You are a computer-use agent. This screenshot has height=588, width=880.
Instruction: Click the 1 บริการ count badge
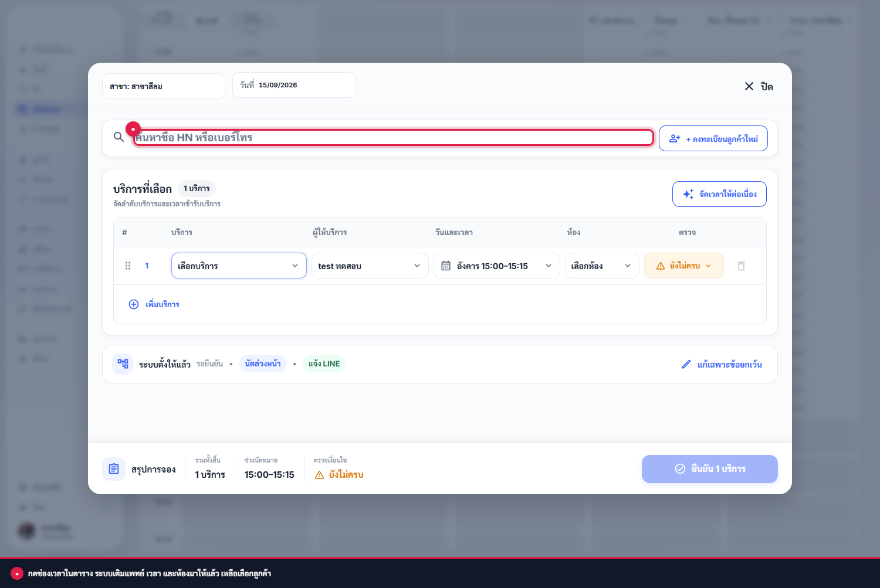197,188
